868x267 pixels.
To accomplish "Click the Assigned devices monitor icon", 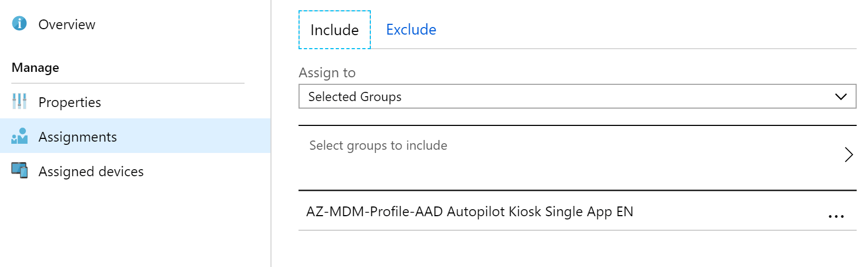I will [x=19, y=170].
